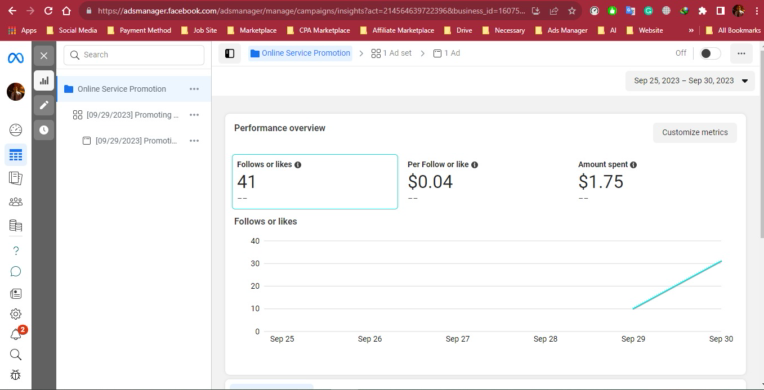
Task: Open the Audiences people icon
Action: pyautogui.click(x=16, y=202)
